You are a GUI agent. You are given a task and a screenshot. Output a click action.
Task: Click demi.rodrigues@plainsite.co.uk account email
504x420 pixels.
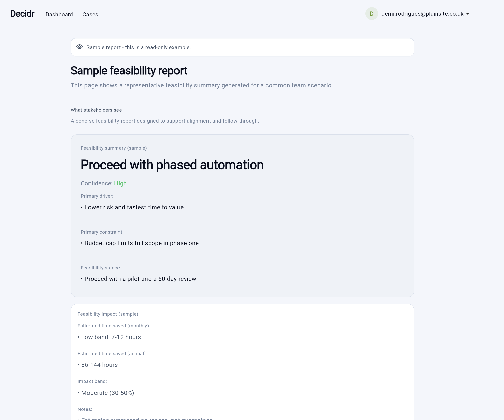tap(422, 14)
